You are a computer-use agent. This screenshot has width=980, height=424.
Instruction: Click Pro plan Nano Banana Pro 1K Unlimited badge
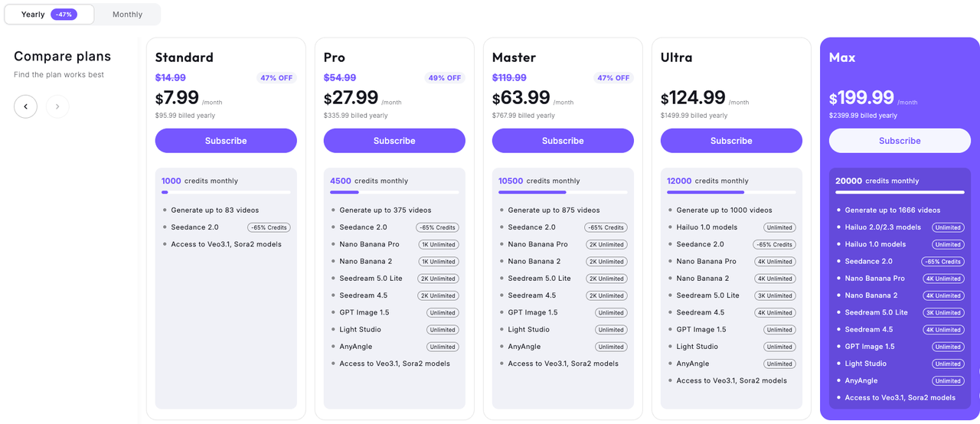(x=437, y=245)
